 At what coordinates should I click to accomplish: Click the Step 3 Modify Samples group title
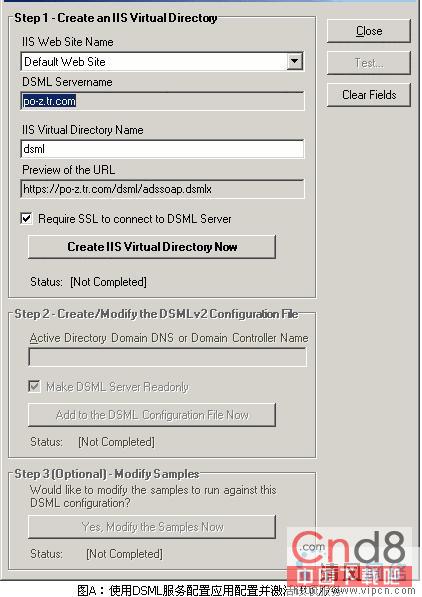(107, 474)
